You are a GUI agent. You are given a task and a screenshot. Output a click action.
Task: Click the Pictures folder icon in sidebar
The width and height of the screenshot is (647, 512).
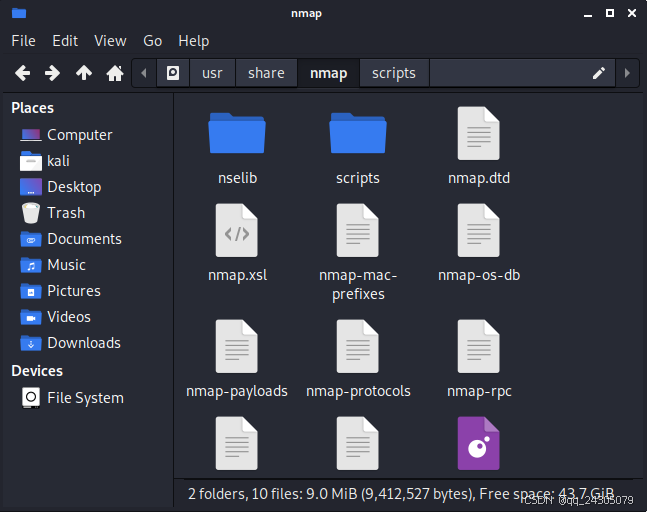[31, 291]
